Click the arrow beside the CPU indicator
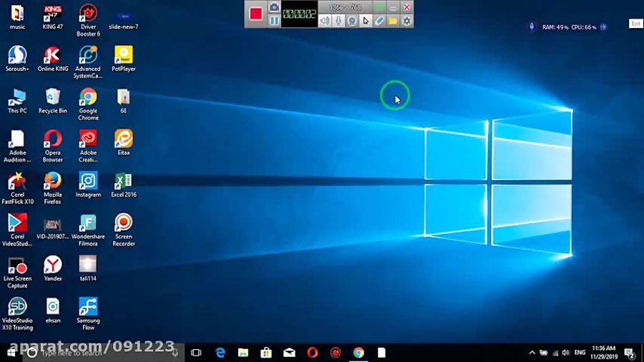644x362 pixels. 603,27
